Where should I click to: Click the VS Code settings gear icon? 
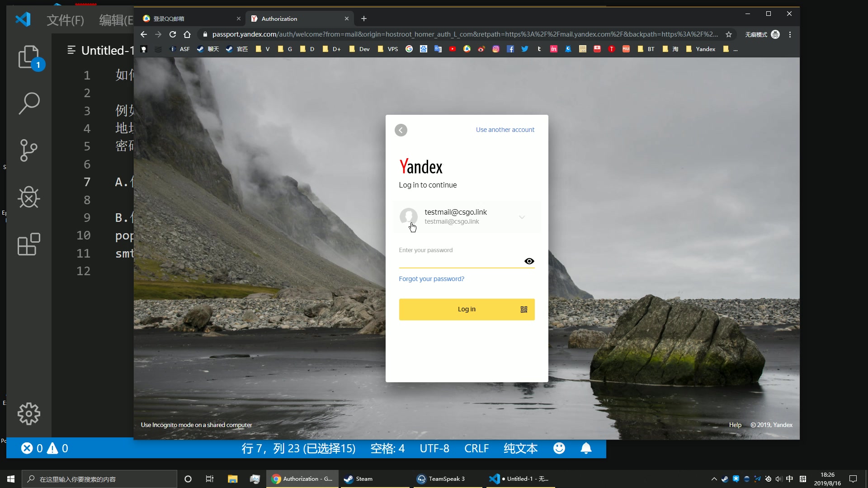point(28,414)
